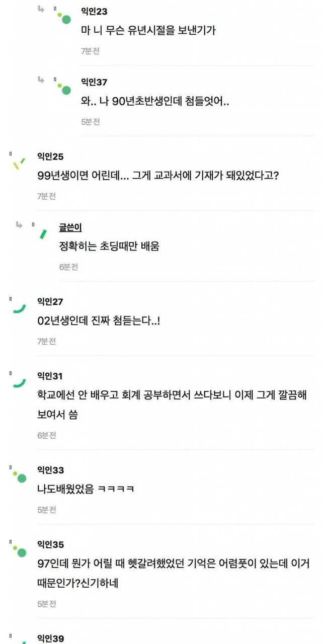Click the username 익인25
Viewport: 322px width, 644px height.
(50, 156)
